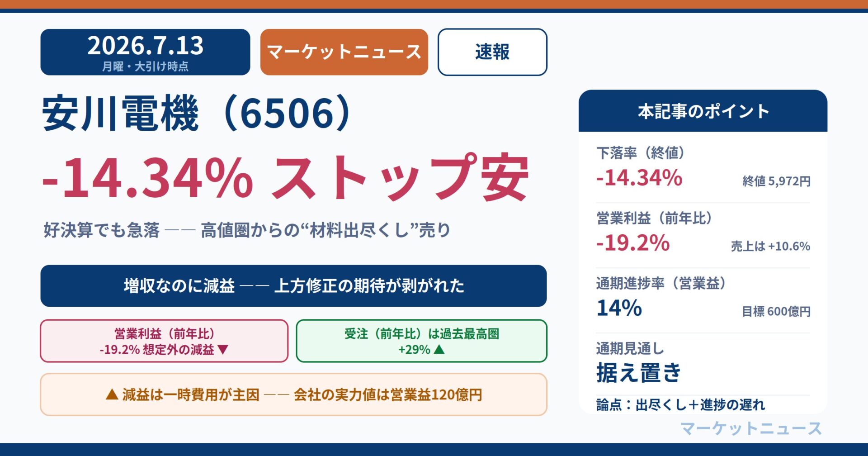Screen dimensions: 868x456
Task: Click the 速報 outlined badge
Action: pyautogui.click(x=492, y=52)
